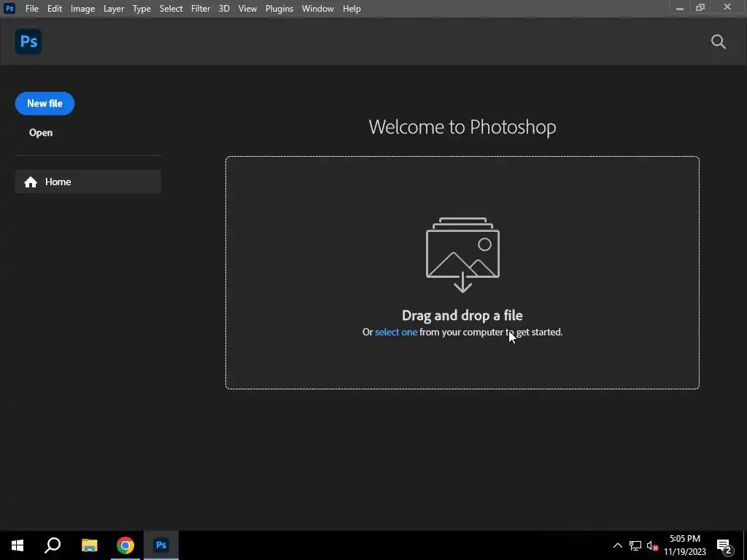Image resolution: width=747 pixels, height=560 pixels.
Task: Open File Explorer from the taskbar
Action: click(x=89, y=545)
